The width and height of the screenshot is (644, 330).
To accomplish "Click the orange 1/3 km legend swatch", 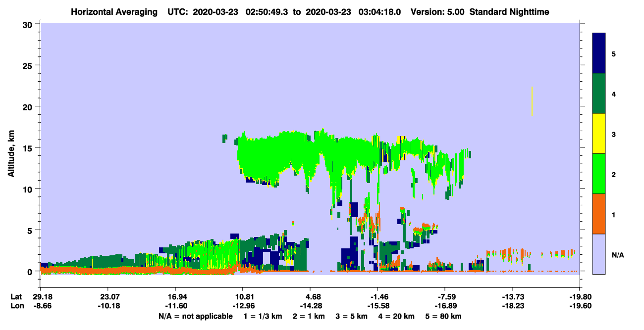I will tap(599, 214).
